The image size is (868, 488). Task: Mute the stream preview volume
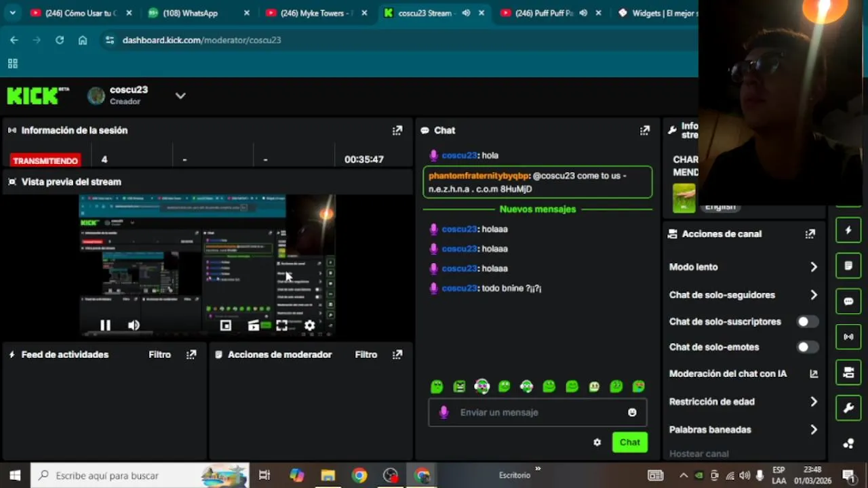[x=134, y=325]
